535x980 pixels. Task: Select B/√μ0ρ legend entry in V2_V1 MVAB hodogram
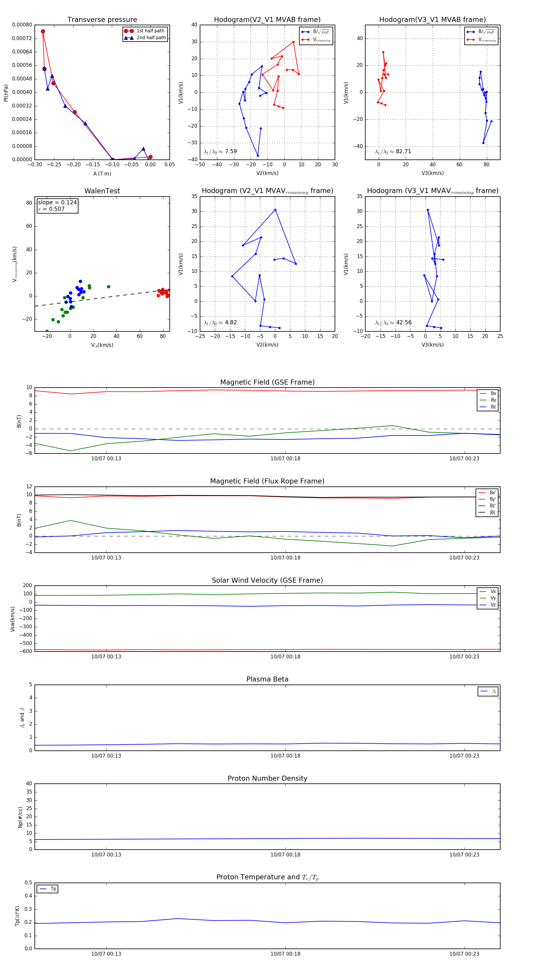316,32
